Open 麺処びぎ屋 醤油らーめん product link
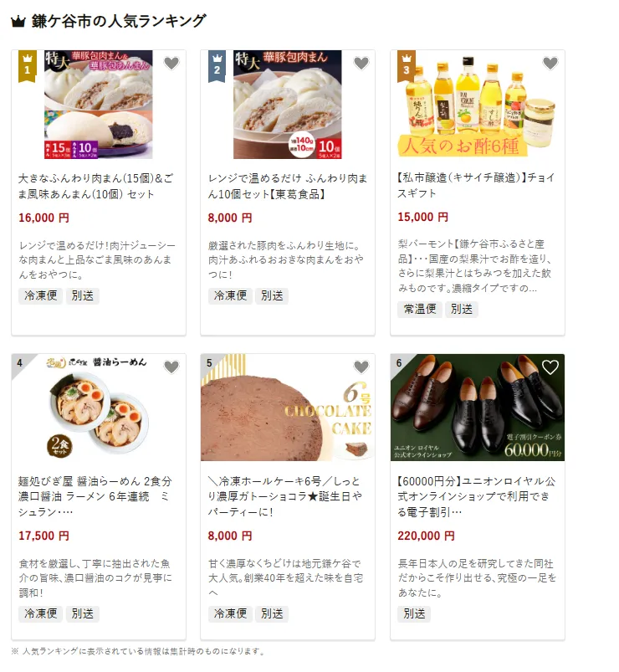The height and width of the screenshot is (672, 619). 95,496
